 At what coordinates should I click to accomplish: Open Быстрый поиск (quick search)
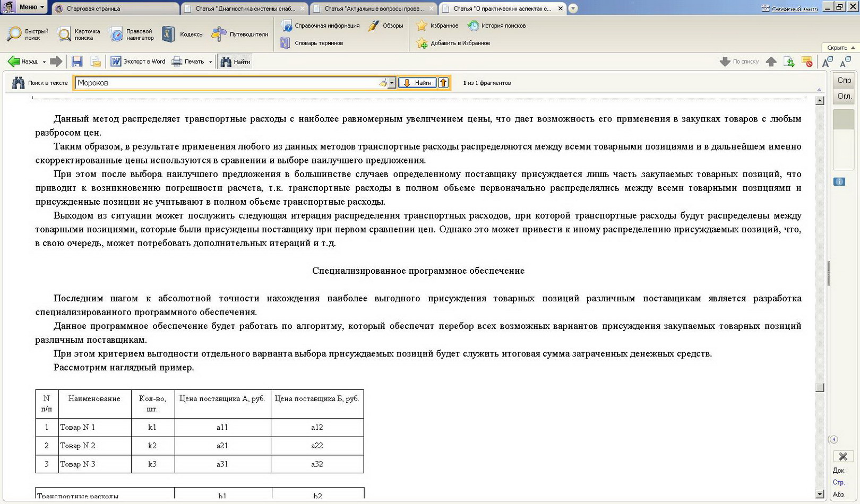28,34
